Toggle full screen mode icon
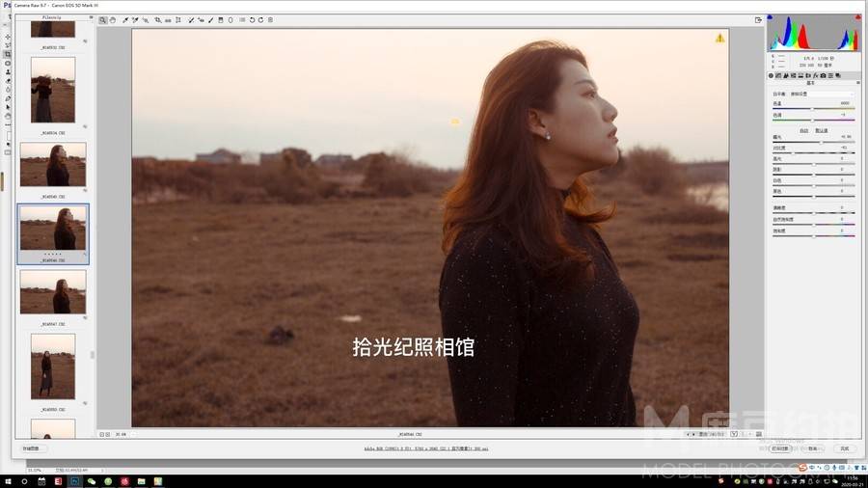The width and height of the screenshot is (868, 488). 758,20
